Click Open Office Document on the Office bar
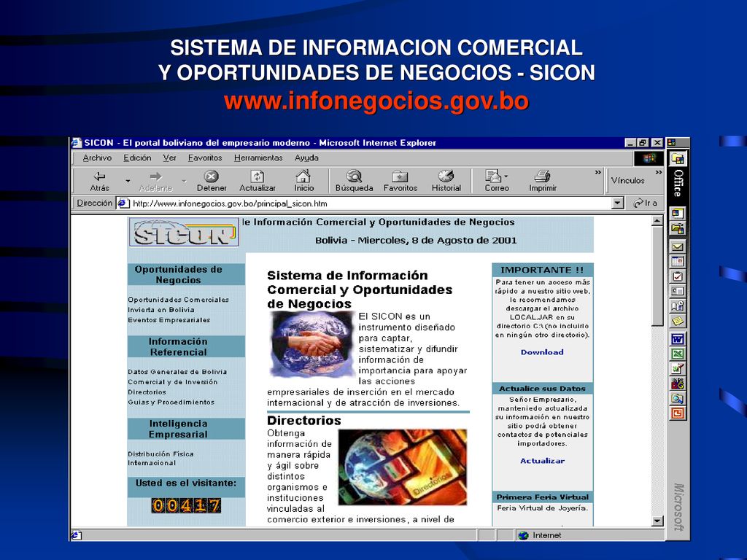 pos(678,229)
